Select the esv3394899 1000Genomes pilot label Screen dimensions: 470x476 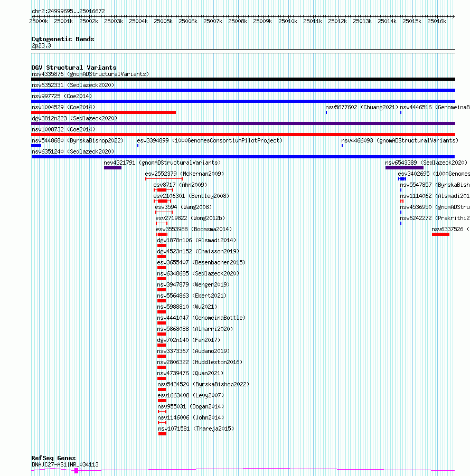click(210, 140)
